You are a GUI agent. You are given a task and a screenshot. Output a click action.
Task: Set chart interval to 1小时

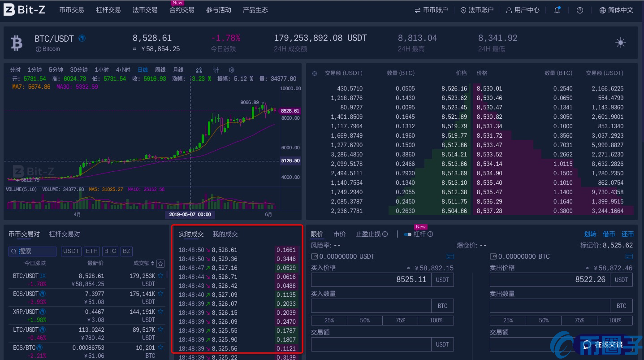102,70
